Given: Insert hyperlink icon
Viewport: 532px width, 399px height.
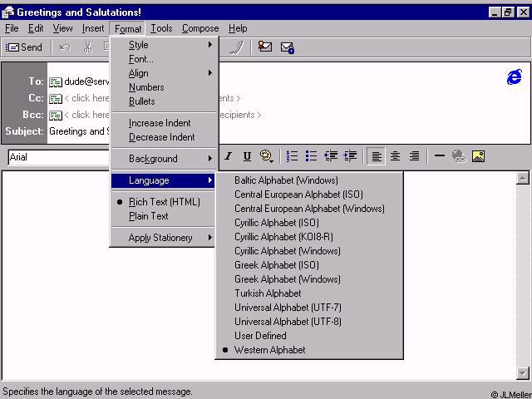Looking at the screenshot, I should pos(459,156).
